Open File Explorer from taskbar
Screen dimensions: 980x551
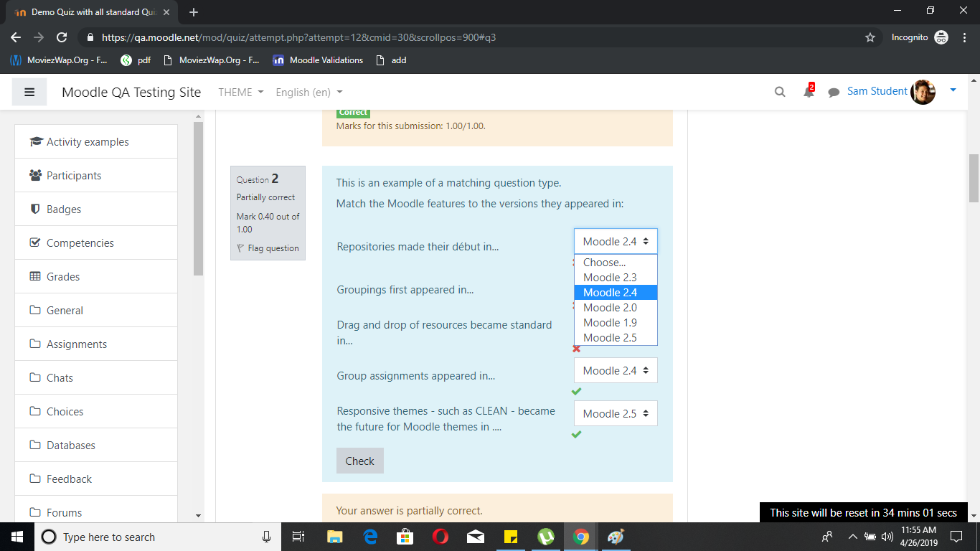click(335, 537)
